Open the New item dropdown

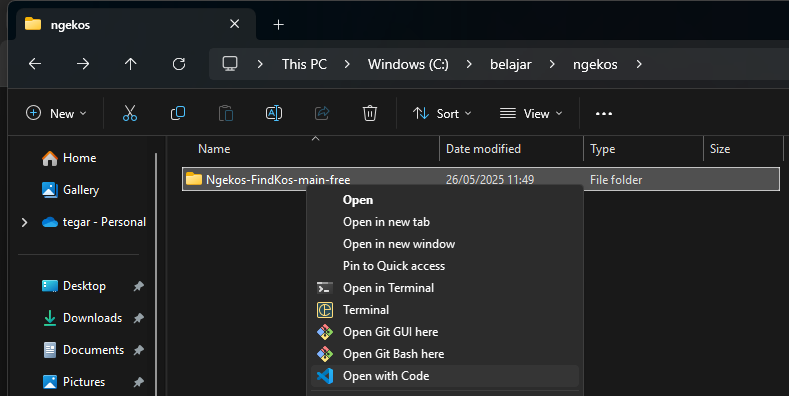click(56, 114)
